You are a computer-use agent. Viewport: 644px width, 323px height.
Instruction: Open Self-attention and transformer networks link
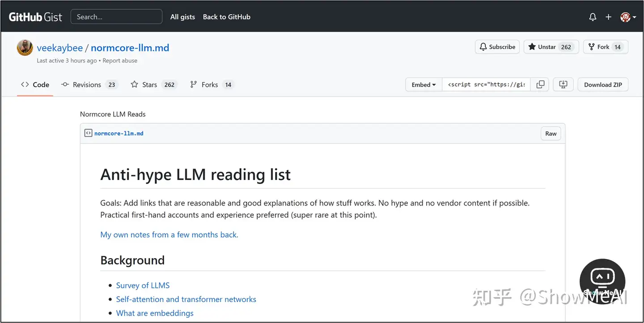[186, 299]
